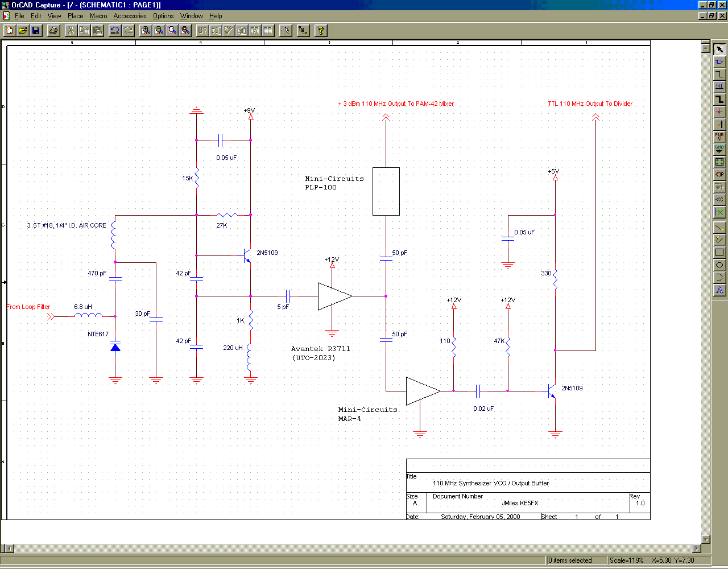The height and width of the screenshot is (569, 728).
Task: Click the Create Netlist toolbar icon
Action: pos(242,30)
